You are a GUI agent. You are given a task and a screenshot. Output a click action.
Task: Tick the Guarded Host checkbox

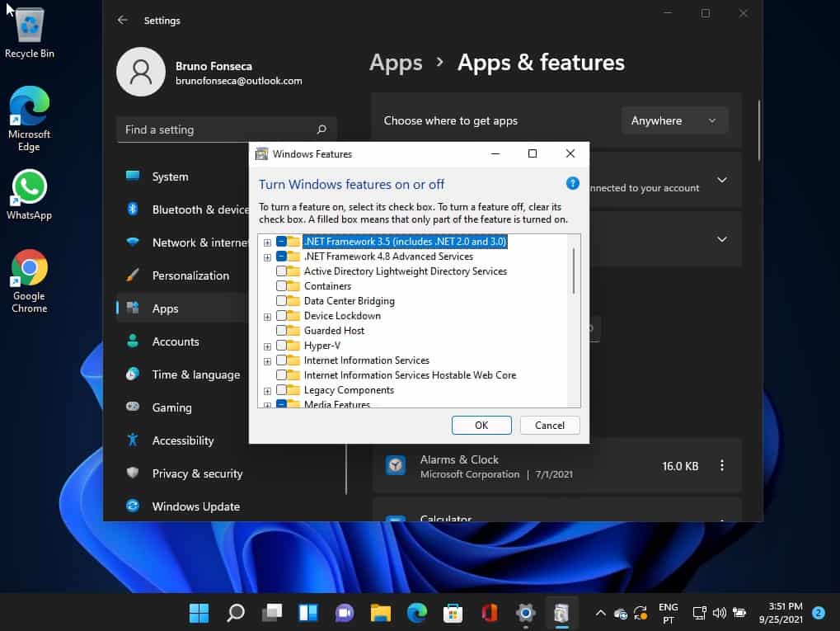click(x=282, y=331)
